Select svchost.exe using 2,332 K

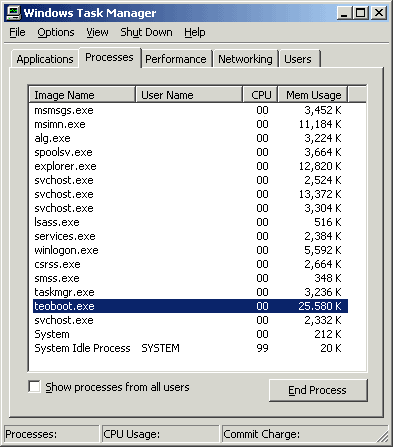(190, 320)
